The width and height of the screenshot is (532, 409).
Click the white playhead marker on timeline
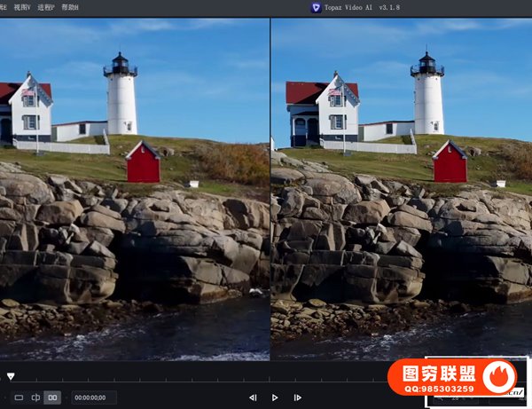click(11, 376)
